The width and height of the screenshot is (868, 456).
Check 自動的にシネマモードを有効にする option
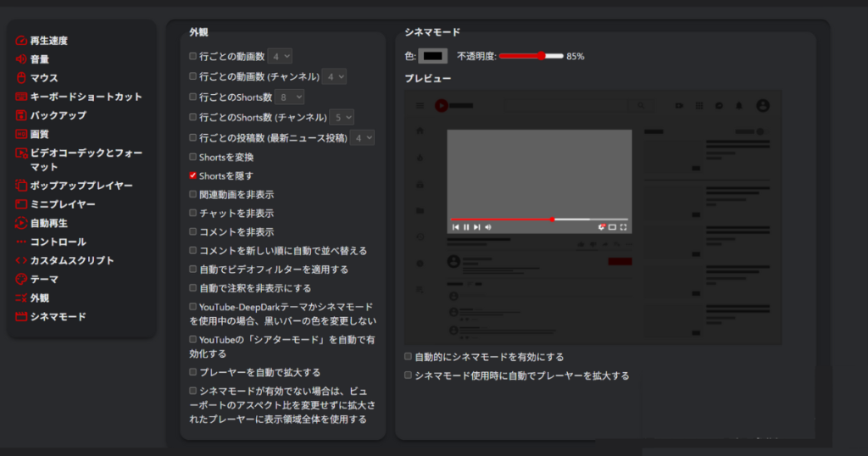(x=409, y=357)
